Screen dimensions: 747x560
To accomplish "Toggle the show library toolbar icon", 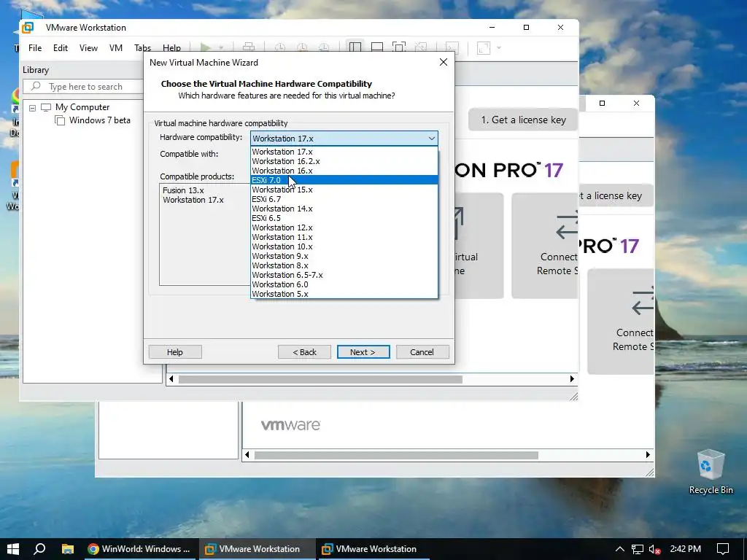I will [x=355, y=47].
